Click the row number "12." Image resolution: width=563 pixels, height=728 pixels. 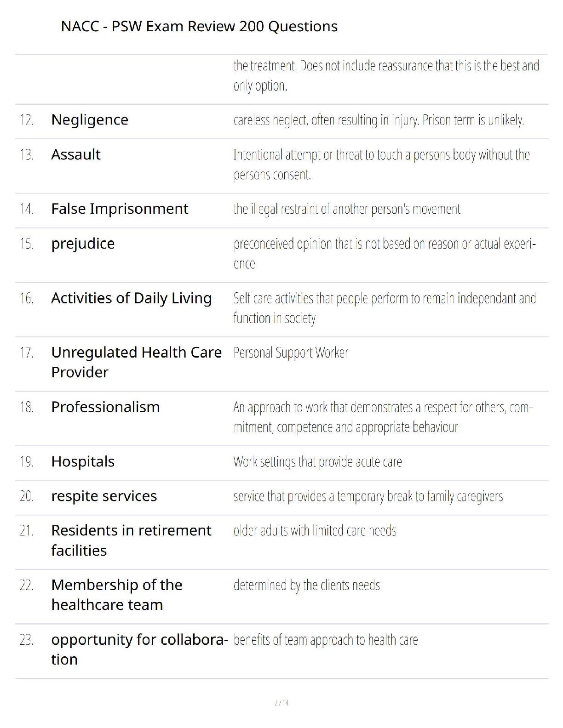pos(27,120)
